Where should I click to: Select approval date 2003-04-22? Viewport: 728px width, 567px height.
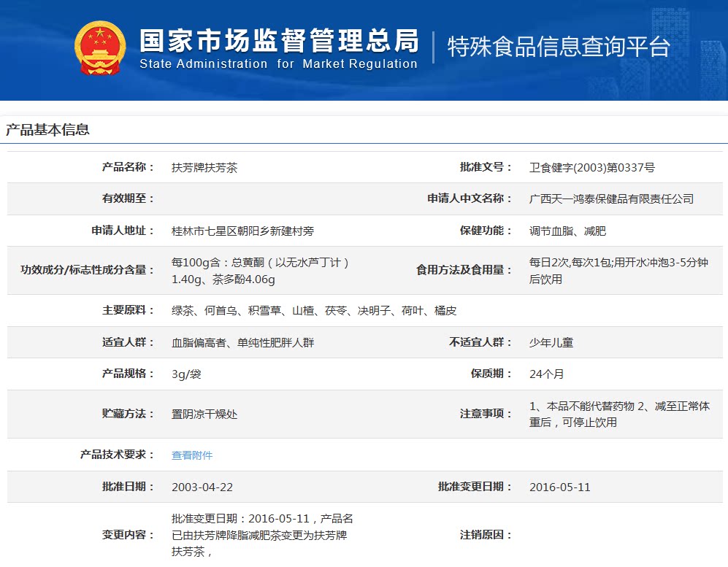202,487
